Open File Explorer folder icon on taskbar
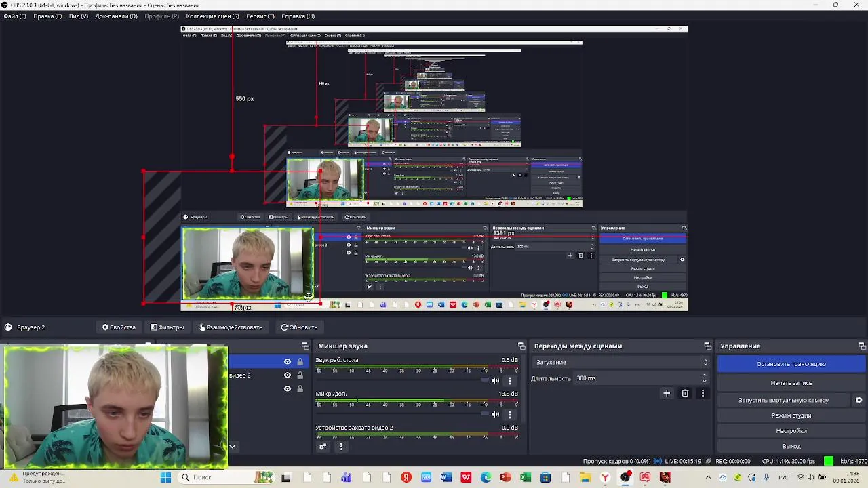This screenshot has width=868, height=488. pos(585,477)
